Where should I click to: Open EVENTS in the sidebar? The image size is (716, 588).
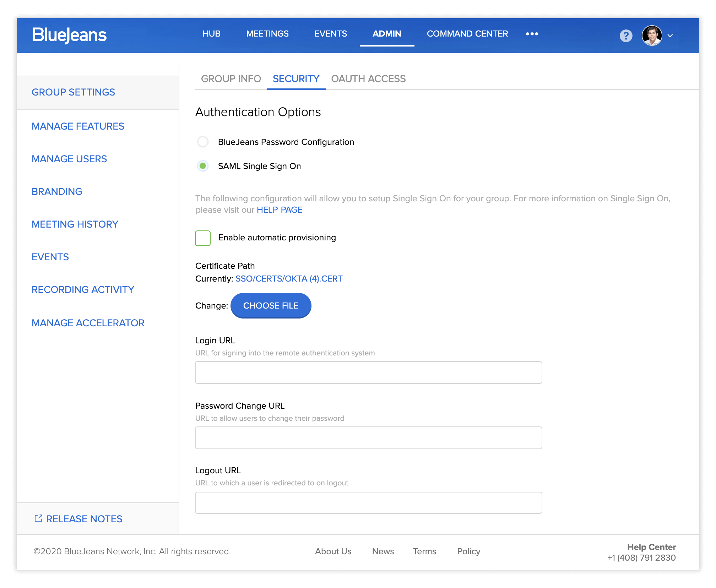click(x=50, y=257)
